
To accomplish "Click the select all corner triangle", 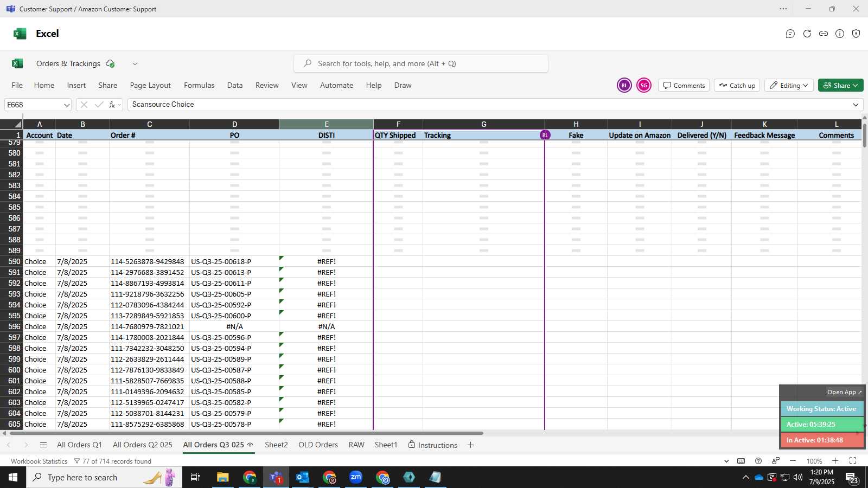I will click(x=11, y=124).
